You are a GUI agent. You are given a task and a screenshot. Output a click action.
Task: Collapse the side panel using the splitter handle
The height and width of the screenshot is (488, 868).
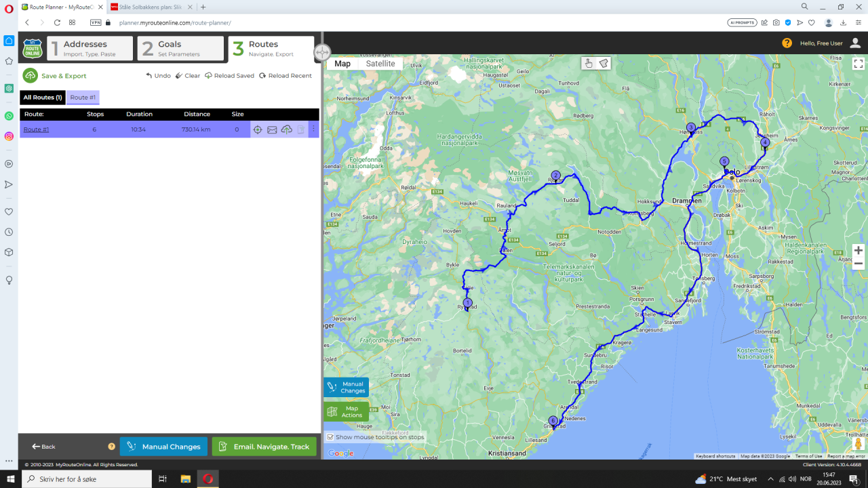coord(322,52)
